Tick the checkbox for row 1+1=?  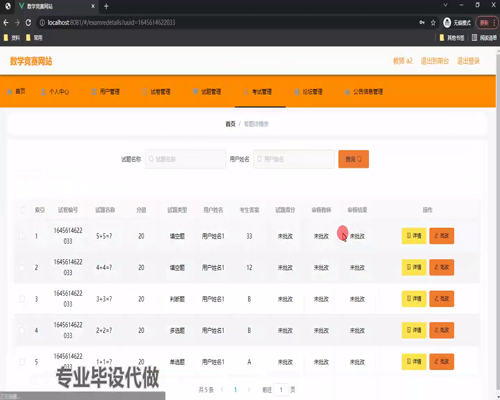click(x=22, y=362)
